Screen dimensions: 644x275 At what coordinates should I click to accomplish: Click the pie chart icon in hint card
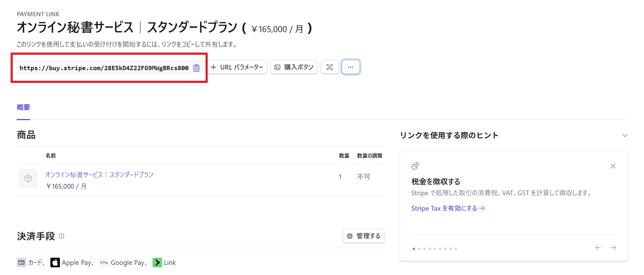coord(415,166)
